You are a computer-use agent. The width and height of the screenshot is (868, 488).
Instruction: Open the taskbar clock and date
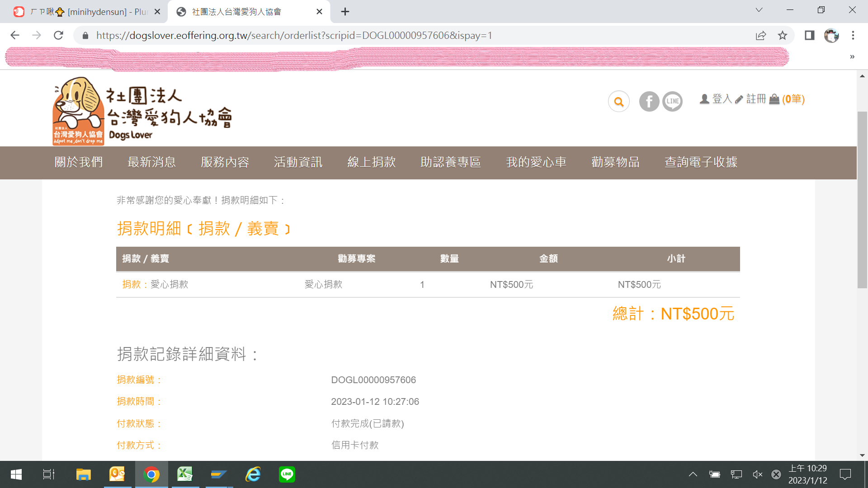coord(808,474)
